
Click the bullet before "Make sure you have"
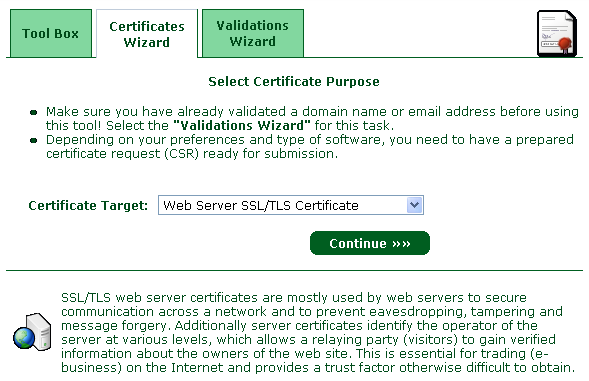click(x=33, y=112)
